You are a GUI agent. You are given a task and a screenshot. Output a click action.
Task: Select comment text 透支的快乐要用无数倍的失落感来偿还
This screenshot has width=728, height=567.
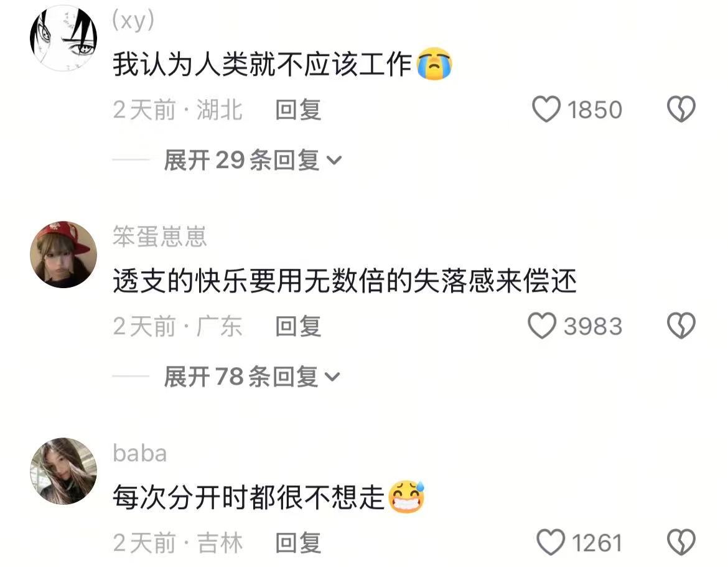(x=345, y=281)
